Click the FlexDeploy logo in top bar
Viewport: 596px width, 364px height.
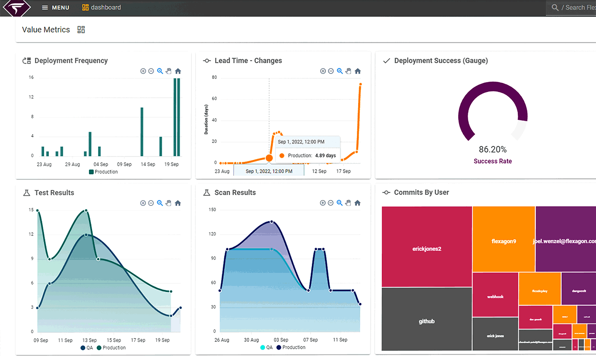17,7
